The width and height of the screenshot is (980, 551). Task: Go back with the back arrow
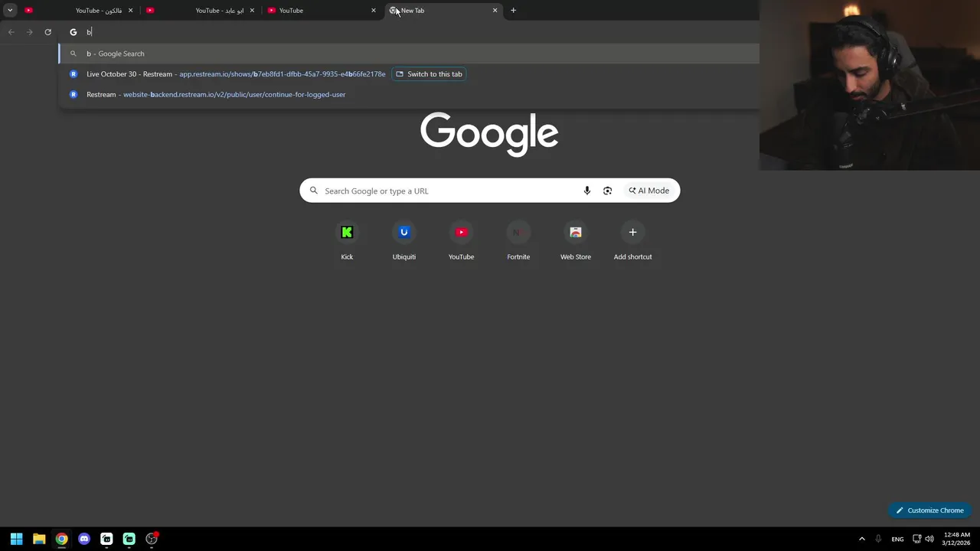pyautogui.click(x=11, y=32)
